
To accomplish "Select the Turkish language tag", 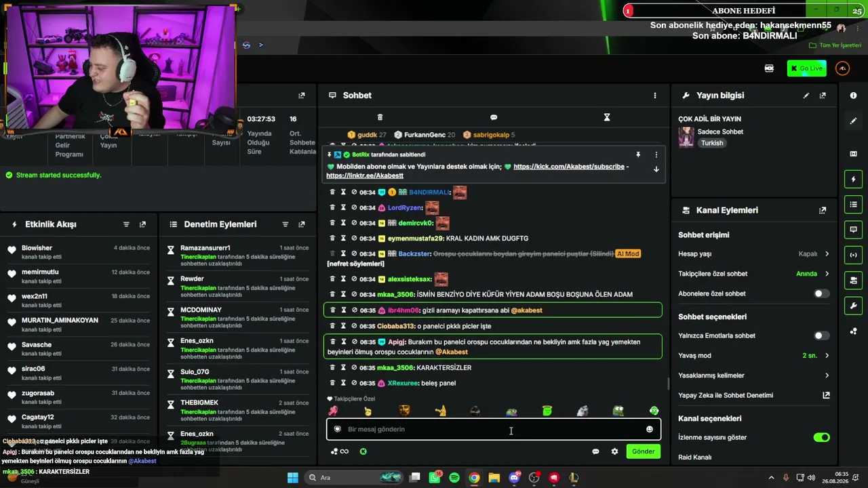I will click(712, 143).
